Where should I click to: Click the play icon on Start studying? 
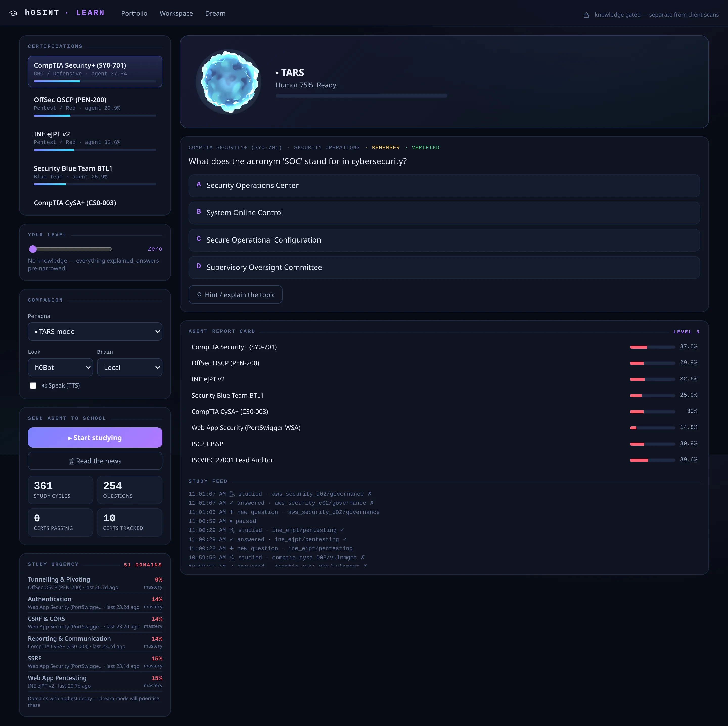click(x=70, y=438)
